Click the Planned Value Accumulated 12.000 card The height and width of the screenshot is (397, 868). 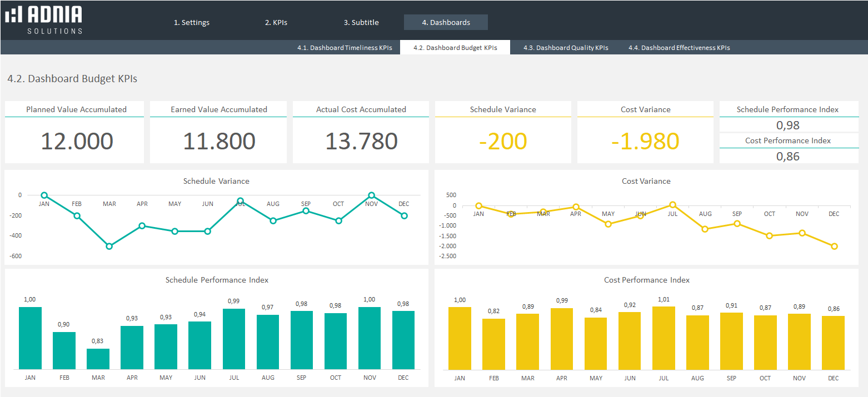pyautogui.click(x=77, y=141)
